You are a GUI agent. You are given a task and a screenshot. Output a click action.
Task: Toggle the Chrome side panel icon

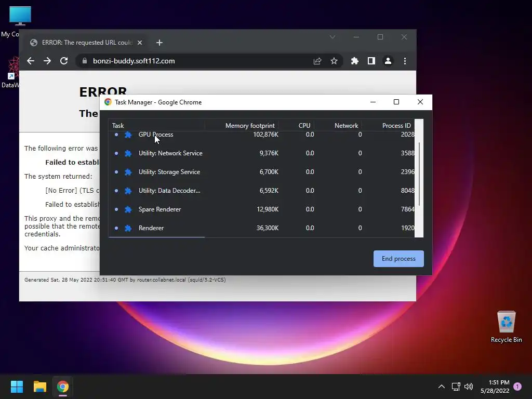point(371,61)
